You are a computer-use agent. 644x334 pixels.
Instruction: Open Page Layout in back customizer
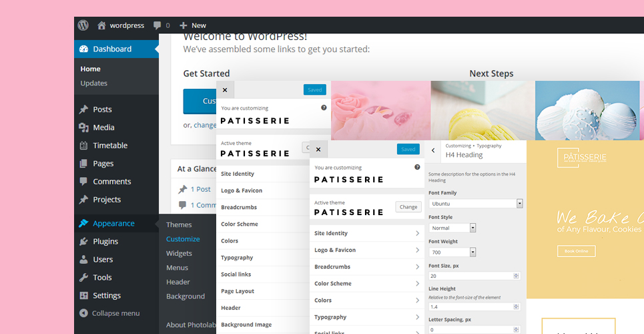(x=263, y=291)
